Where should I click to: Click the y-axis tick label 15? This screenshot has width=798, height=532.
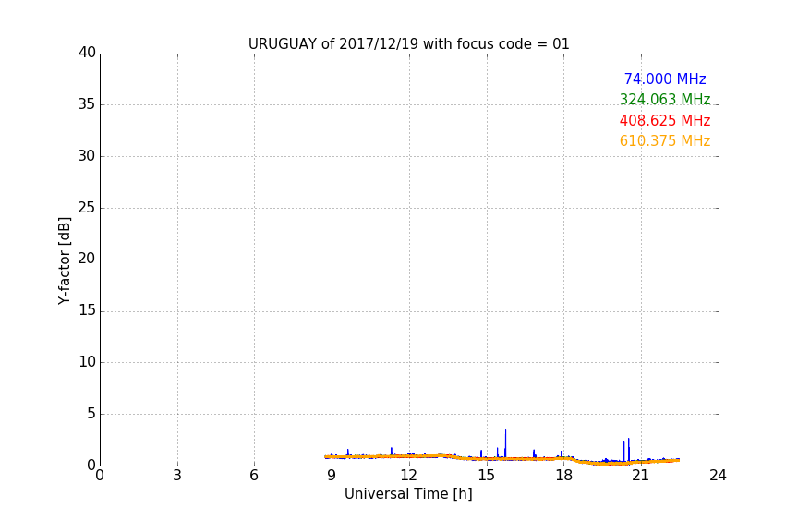87,310
